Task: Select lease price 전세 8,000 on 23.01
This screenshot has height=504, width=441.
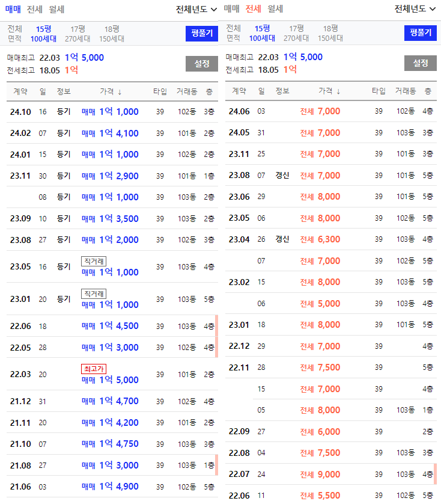Action: tap(320, 325)
